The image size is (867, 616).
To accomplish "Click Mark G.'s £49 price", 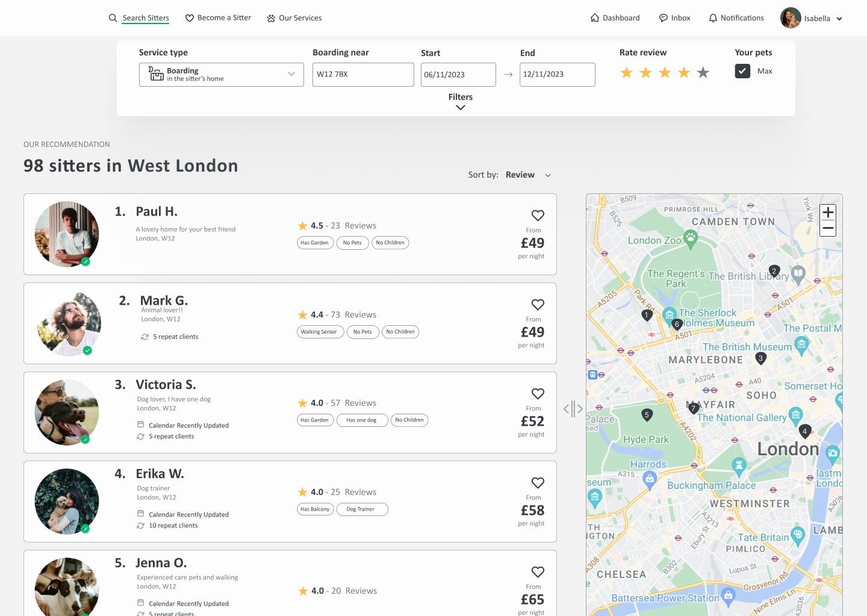I will (x=533, y=332).
